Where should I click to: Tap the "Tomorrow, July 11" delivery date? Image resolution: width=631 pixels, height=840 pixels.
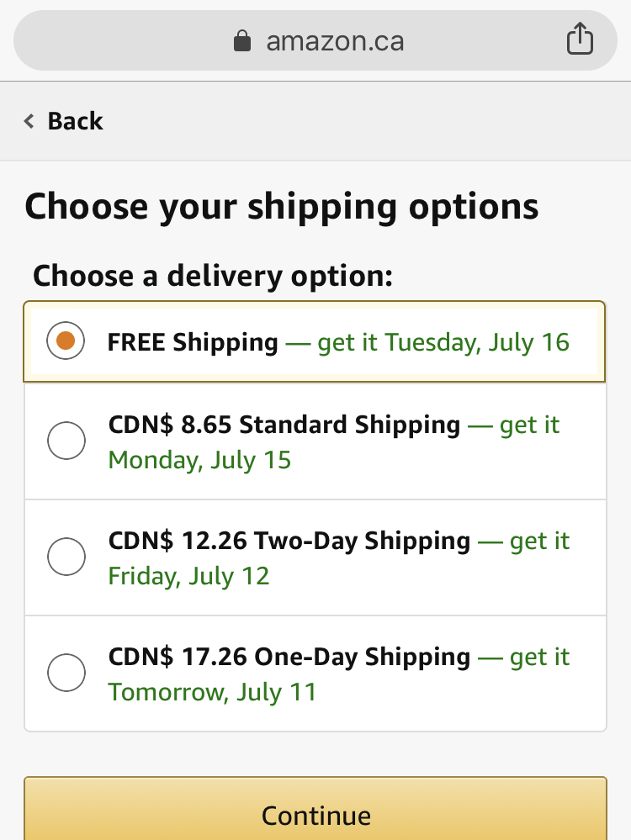(x=212, y=692)
